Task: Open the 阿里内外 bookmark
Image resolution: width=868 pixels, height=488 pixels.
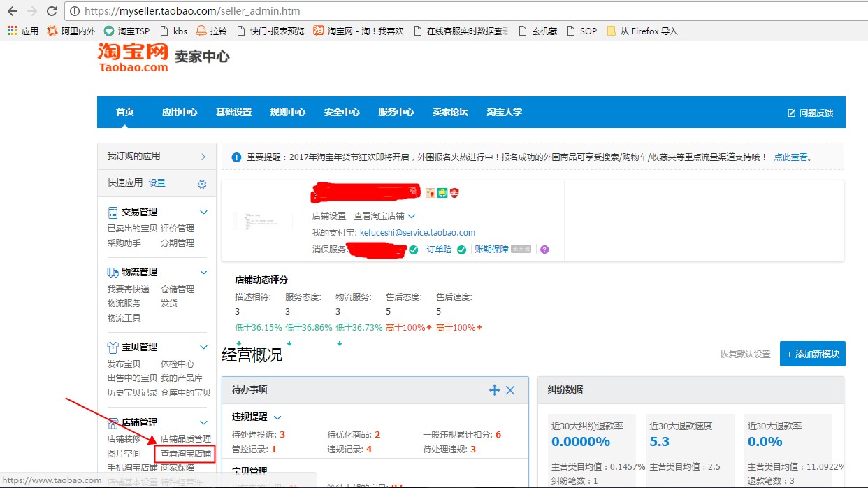Action: tap(71, 31)
